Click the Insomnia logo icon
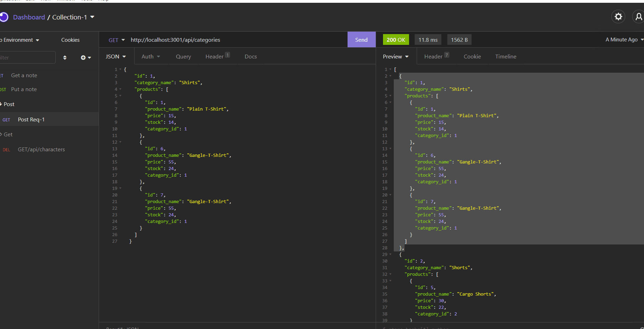The width and height of the screenshot is (644, 329). pos(4,17)
